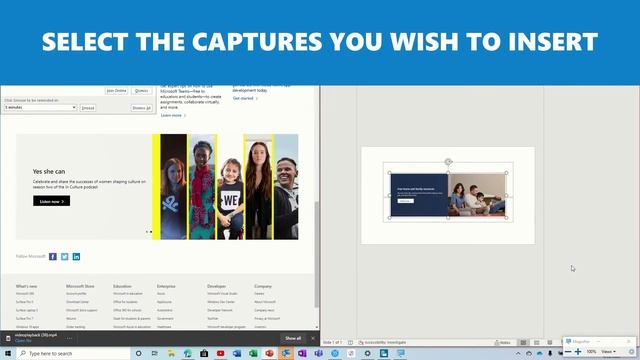
Task: Click Notes in PowerPoint status bar
Action: point(503,342)
